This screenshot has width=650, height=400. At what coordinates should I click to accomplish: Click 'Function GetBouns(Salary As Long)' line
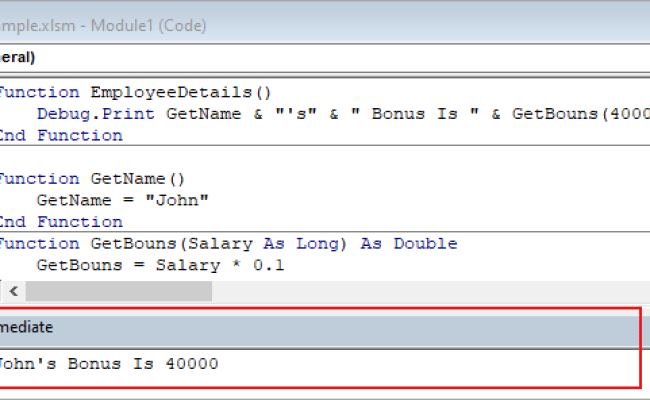click(x=228, y=244)
